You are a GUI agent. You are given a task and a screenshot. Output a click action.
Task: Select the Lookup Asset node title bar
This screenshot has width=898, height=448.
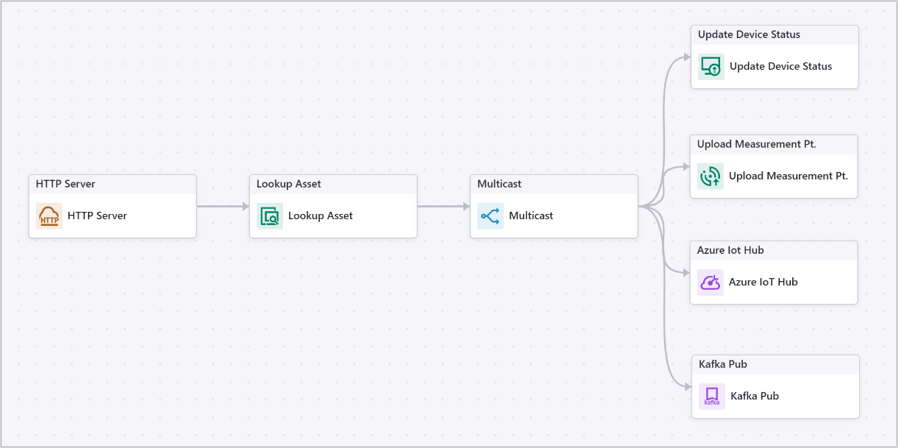pos(289,184)
